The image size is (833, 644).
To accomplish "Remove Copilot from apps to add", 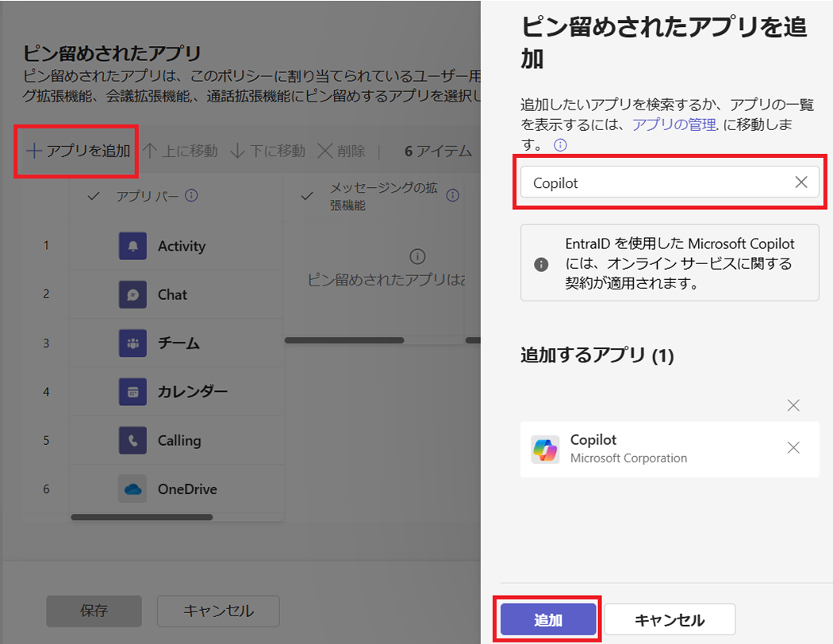I will (x=793, y=447).
